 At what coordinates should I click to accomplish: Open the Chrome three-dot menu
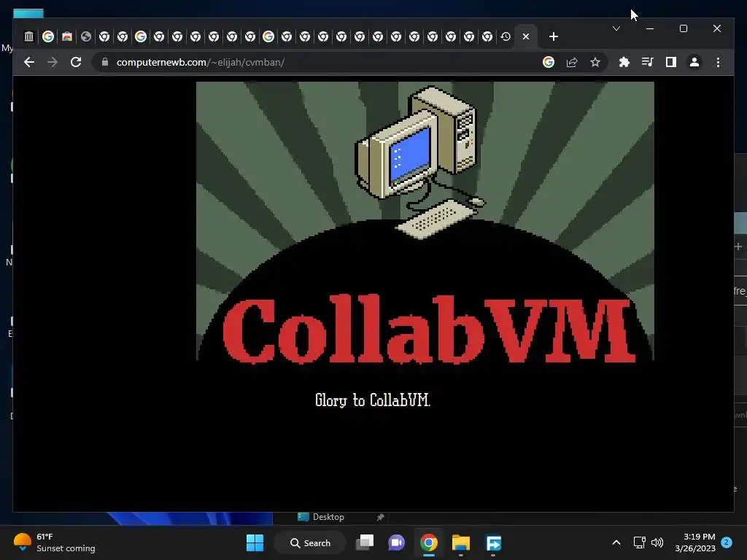[718, 62]
